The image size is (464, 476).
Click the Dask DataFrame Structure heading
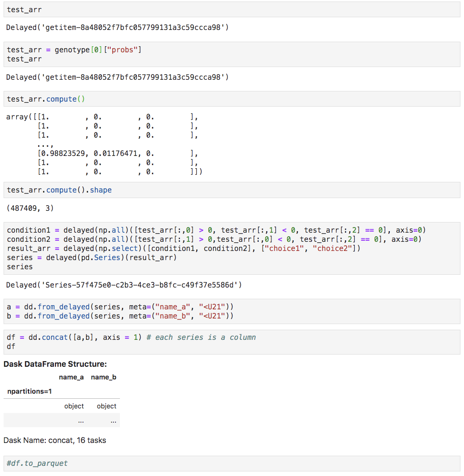click(56, 364)
